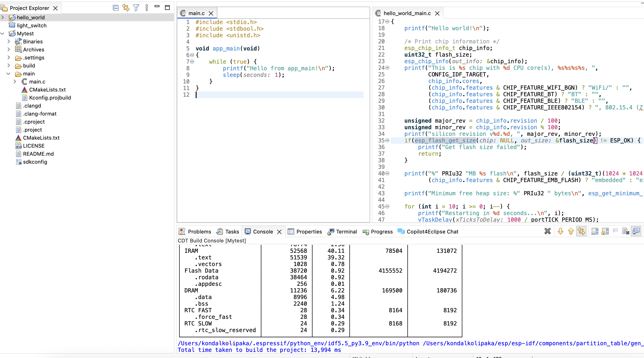Select CMakeLists.txt under main folder
644x358 pixels.
tap(47, 90)
